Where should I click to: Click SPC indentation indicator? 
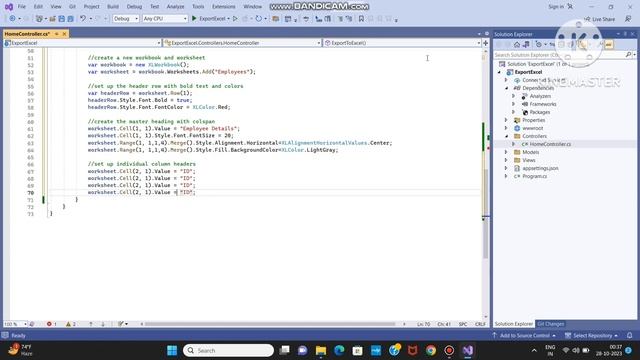click(463, 324)
